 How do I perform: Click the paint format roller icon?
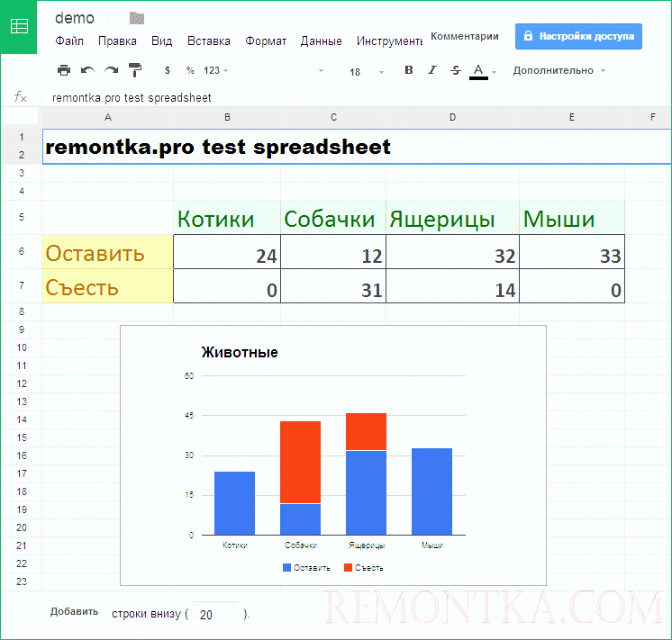click(x=135, y=70)
